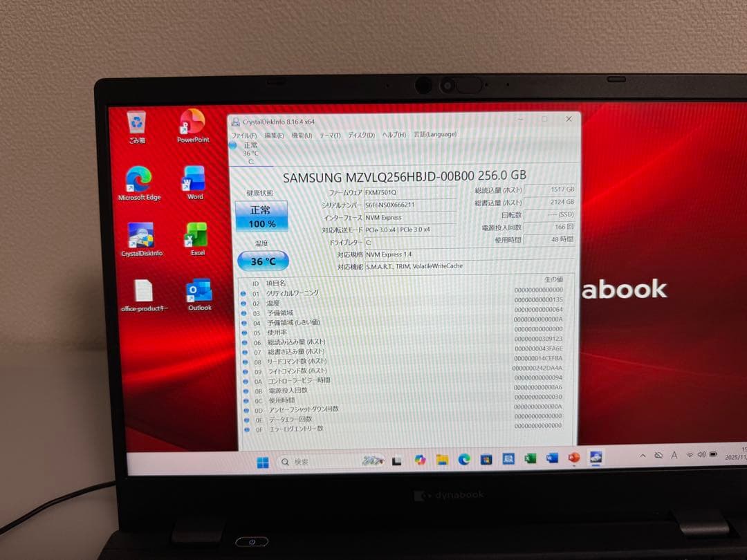Image resolution: width=747 pixels, height=560 pixels.
Task: Click the serial number field S6F6NS0X666211
Action: tap(410, 205)
